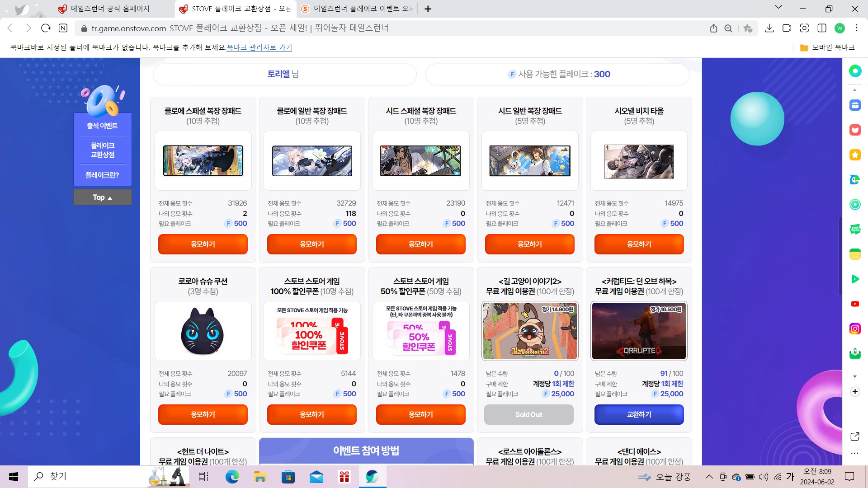Open the screen capture tool icon

[x=804, y=28]
